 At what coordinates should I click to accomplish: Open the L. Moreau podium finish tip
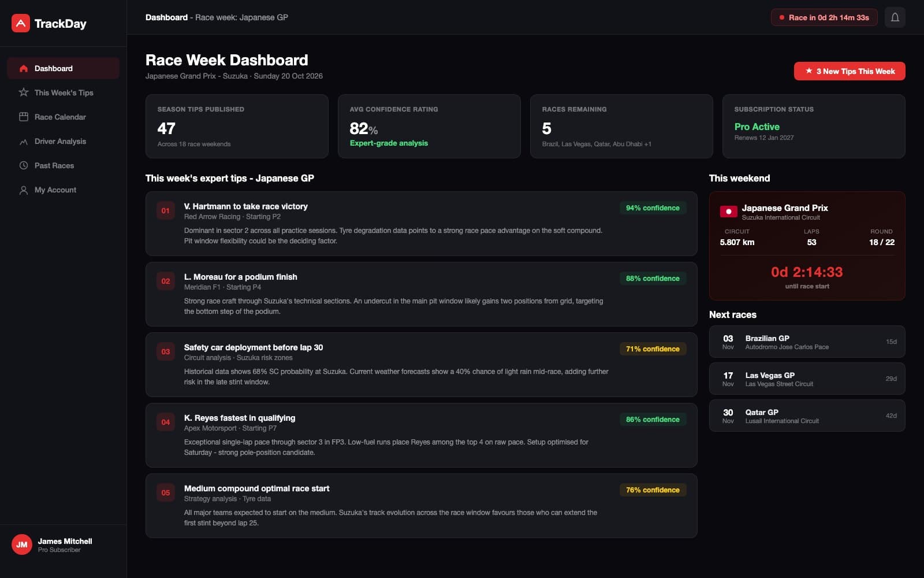[x=422, y=294]
